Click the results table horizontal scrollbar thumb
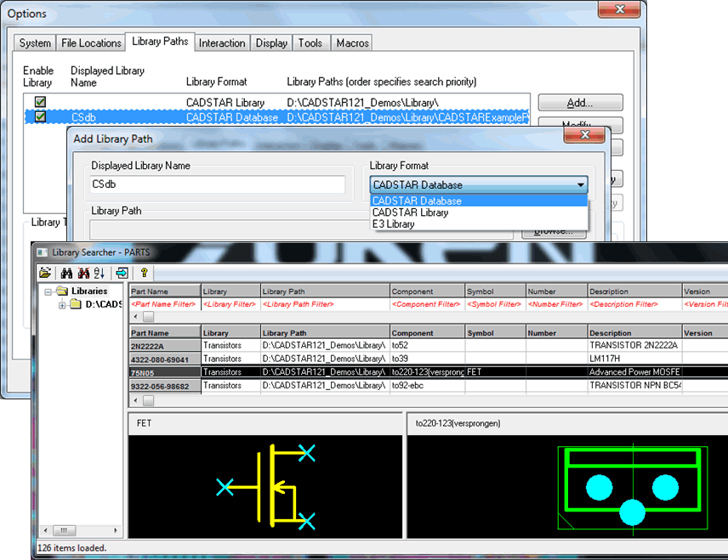 (148, 400)
